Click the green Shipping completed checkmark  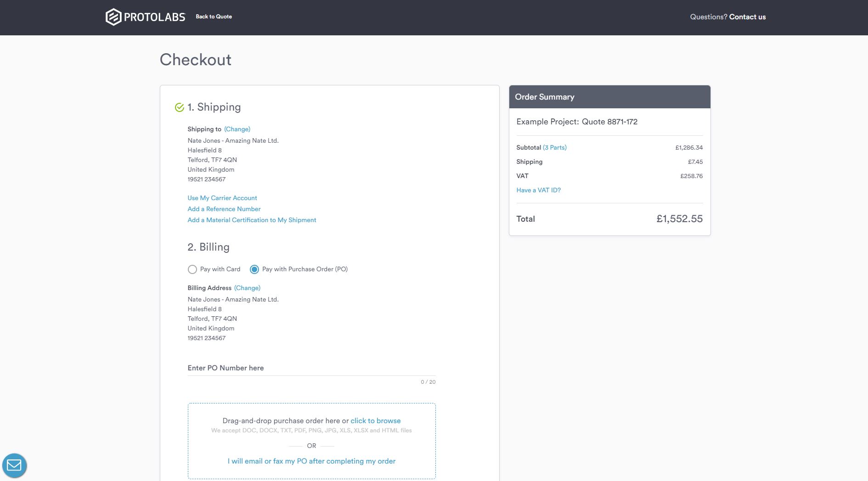coord(179,107)
